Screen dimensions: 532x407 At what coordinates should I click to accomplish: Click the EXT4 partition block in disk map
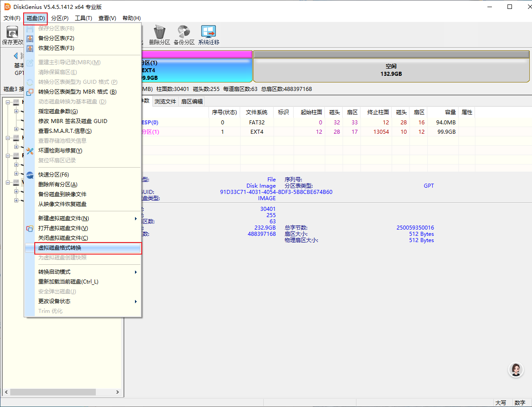[197, 66]
